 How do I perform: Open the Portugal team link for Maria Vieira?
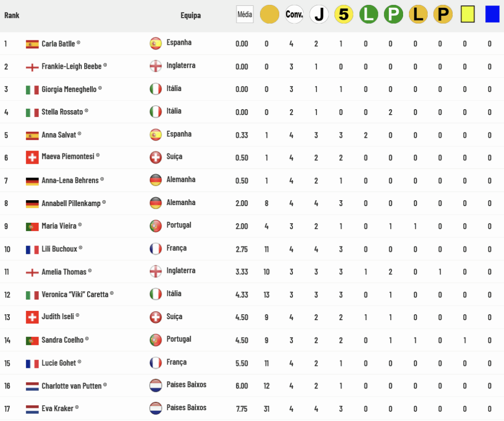(179, 225)
